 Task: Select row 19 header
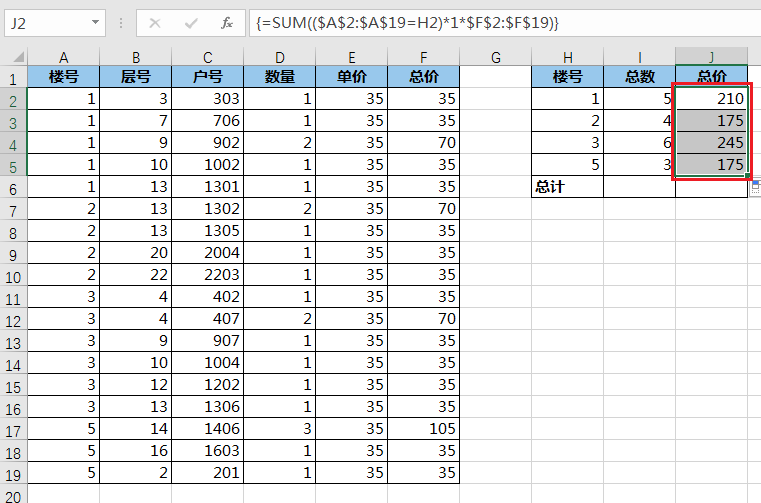13,475
